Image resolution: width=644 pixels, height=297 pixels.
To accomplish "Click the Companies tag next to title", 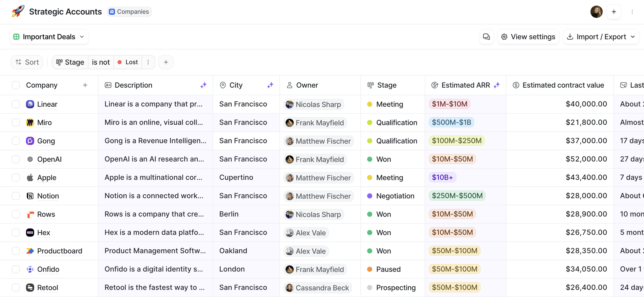I will click(129, 12).
